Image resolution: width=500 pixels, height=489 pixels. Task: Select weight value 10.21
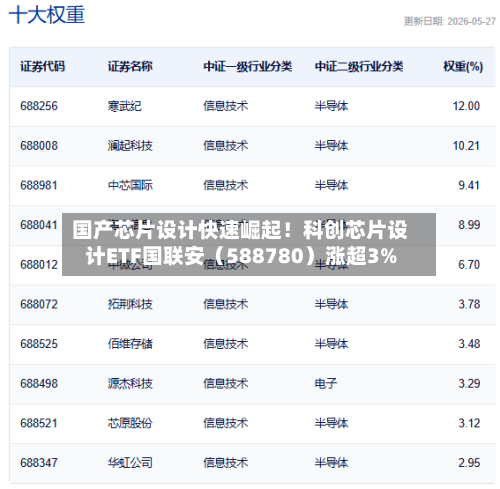click(x=466, y=146)
